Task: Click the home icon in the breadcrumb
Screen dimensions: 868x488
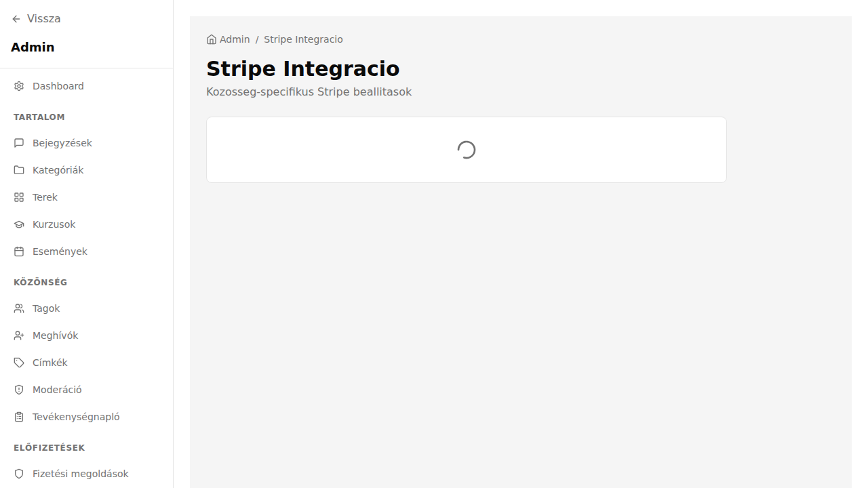Action: (x=210, y=39)
